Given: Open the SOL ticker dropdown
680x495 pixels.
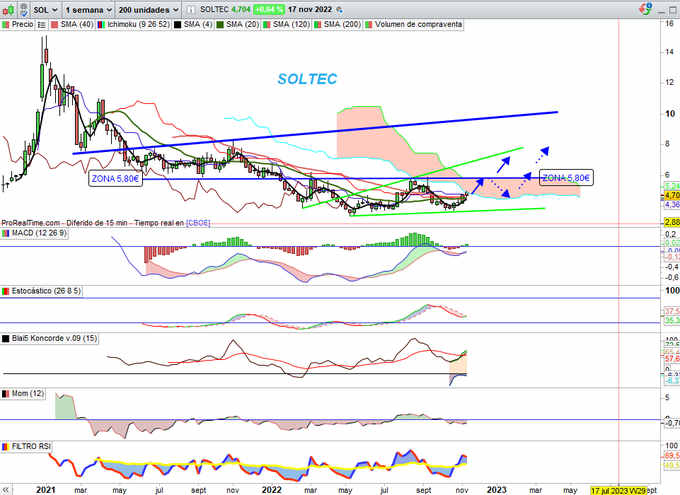Looking at the screenshot, I should [x=46, y=10].
